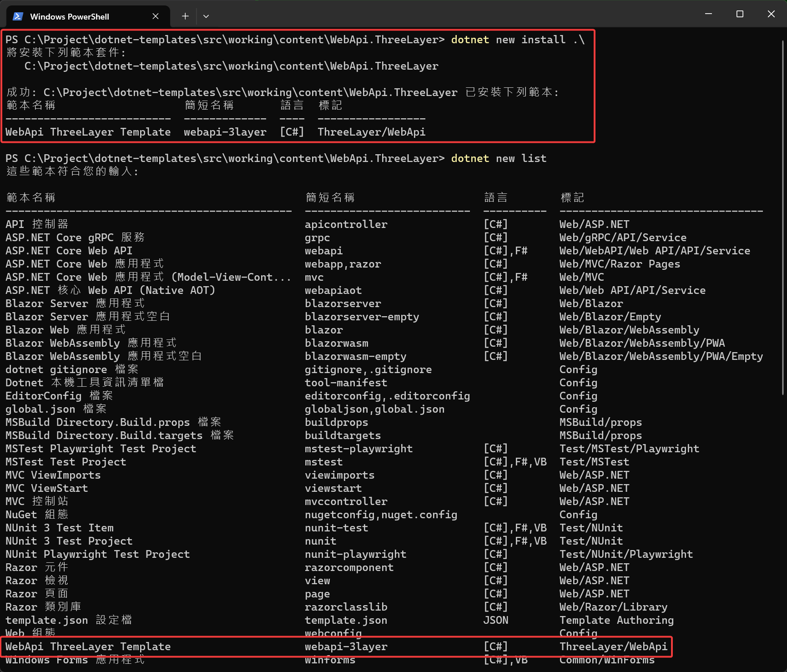Close the Windows PowerShell tab
The image size is (787, 672).
[x=156, y=16]
